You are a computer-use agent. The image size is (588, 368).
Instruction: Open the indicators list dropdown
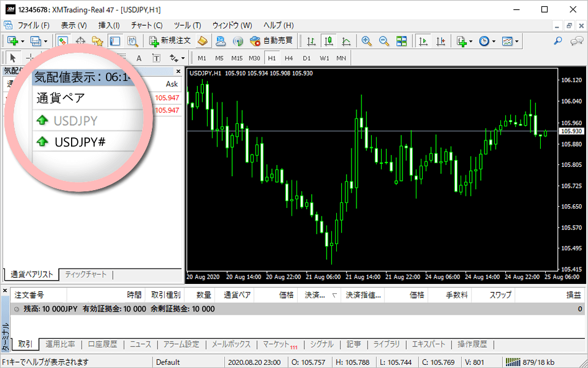pyautogui.click(x=464, y=41)
